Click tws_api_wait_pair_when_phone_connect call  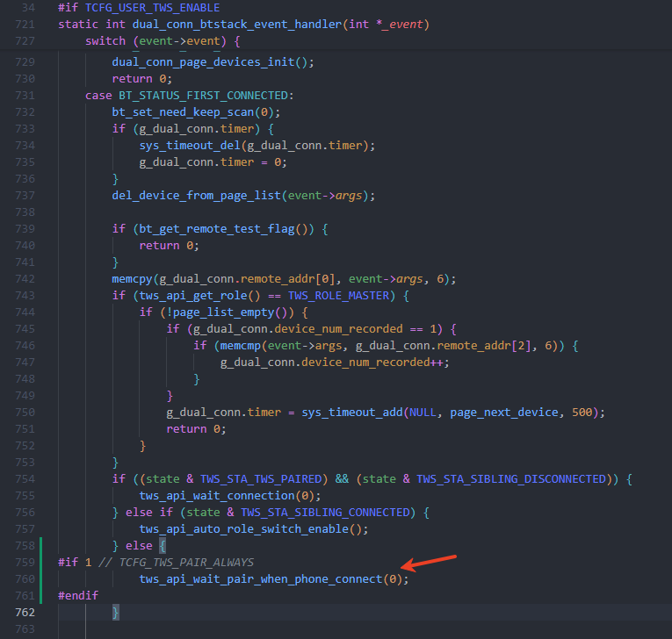(x=261, y=579)
